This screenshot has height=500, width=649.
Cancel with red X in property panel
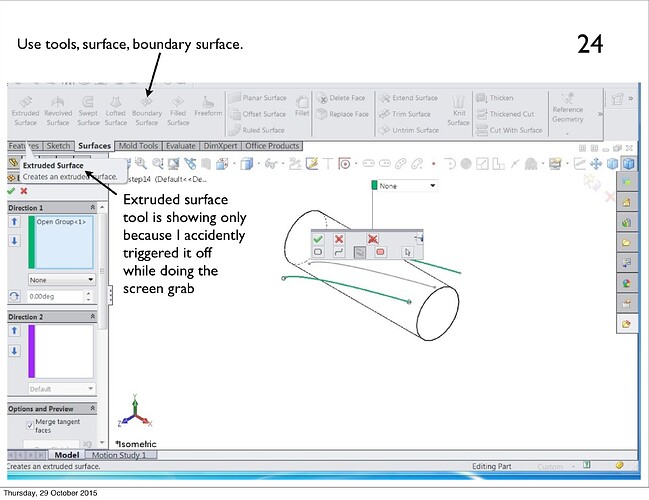[x=23, y=191]
